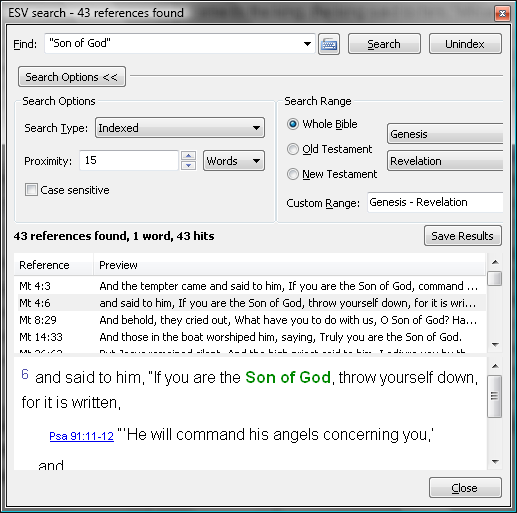Screen dimensions: 517x513
Task: Sort by the Reference column header
Action: (x=53, y=265)
